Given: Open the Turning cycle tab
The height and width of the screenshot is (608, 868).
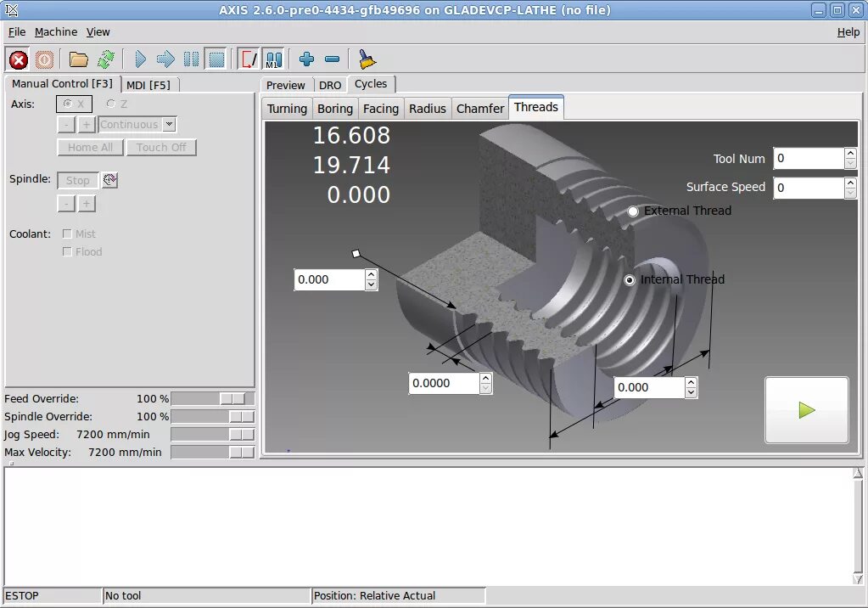Looking at the screenshot, I should click(x=287, y=109).
